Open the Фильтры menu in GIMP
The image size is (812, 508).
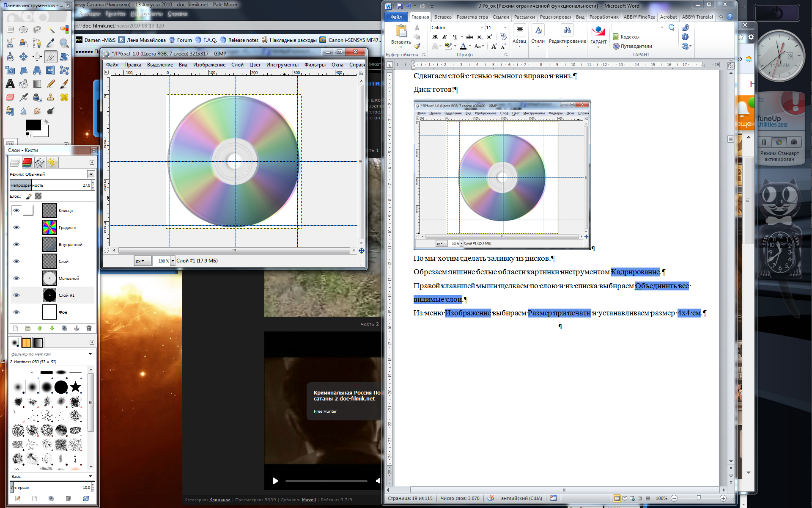click(x=315, y=65)
